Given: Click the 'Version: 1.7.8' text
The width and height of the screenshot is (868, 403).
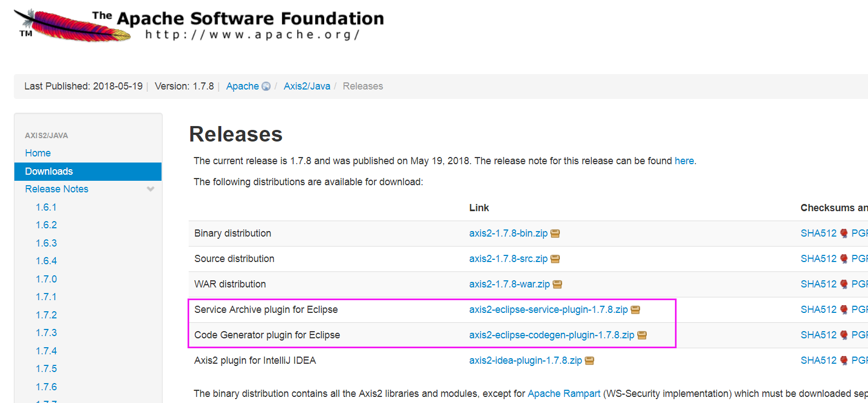Looking at the screenshot, I should tap(184, 86).
